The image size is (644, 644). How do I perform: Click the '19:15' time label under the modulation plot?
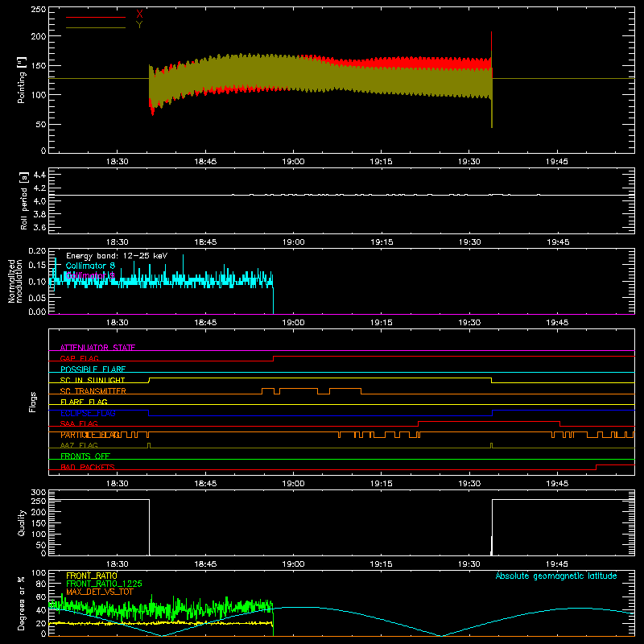381,323
